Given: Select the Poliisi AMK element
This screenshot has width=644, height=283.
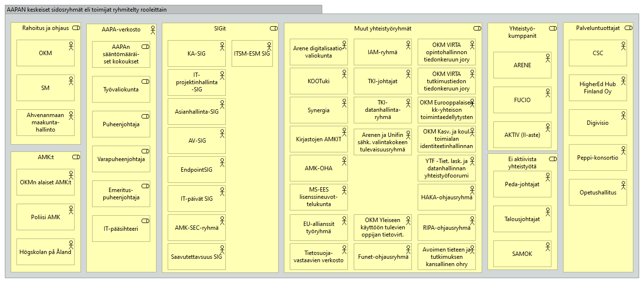Looking at the screenshot, I should (45, 217).
